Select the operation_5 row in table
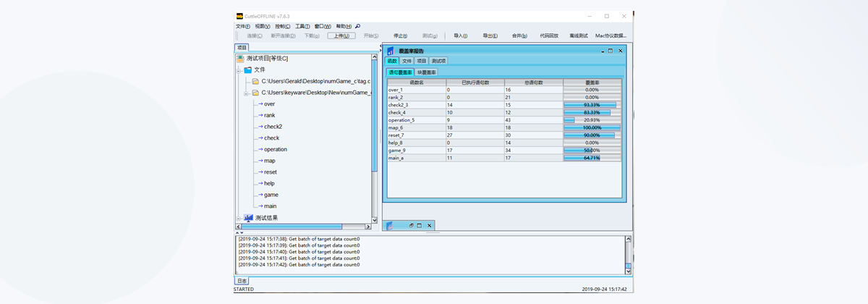The width and height of the screenshot is (868, 304). 504,120
